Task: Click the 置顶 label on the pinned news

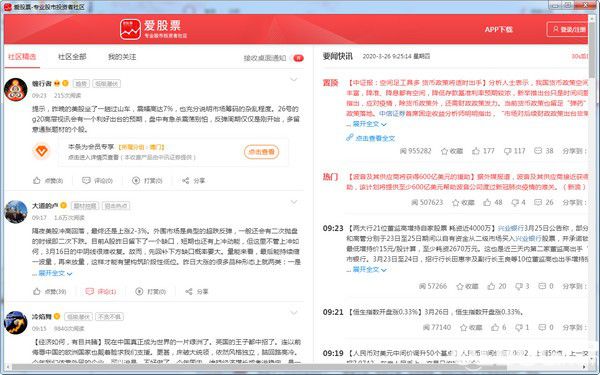Action: (330, 83)
